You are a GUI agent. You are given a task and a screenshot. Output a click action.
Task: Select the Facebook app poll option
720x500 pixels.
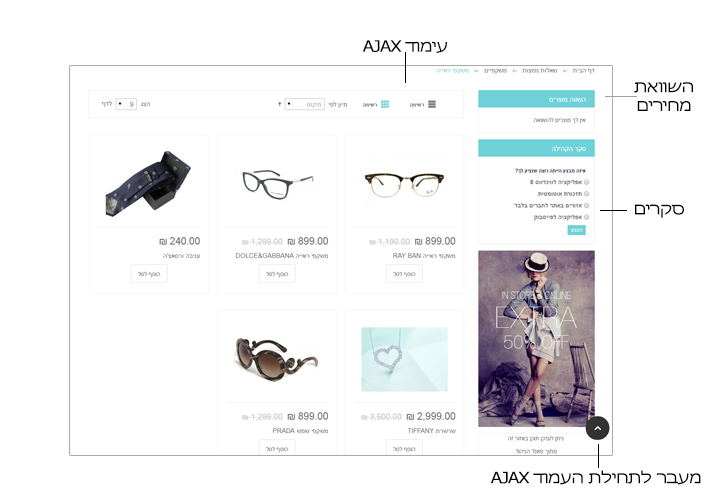(586, 217)
